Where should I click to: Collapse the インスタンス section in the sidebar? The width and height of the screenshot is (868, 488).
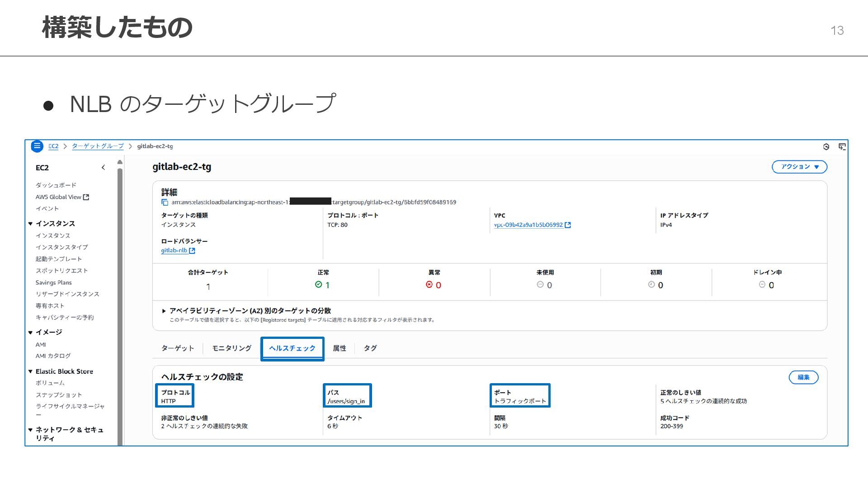point(30,224)
